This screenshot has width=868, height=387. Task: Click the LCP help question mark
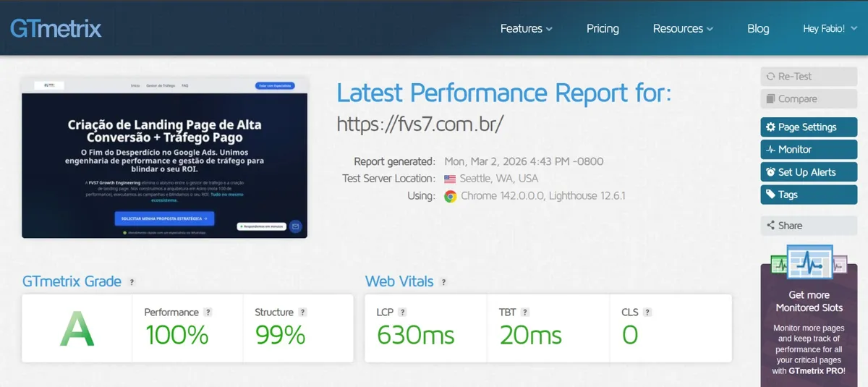pos(402,312)
